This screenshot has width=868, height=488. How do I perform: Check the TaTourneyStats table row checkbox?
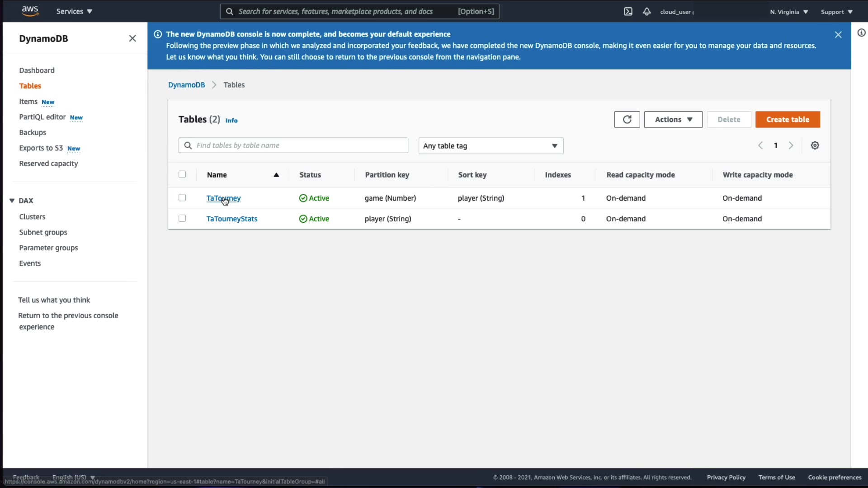[x=182, y=219]
